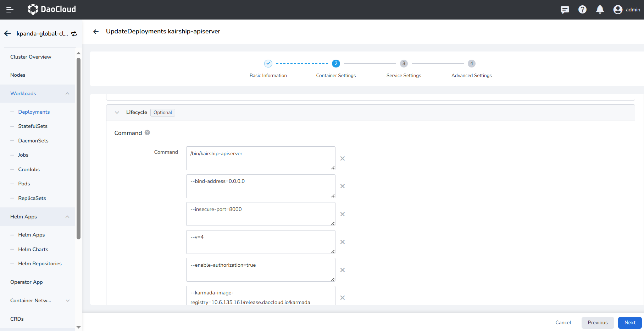Collapse the Lifecycle section
644x331 pixels.
point(117,112)
